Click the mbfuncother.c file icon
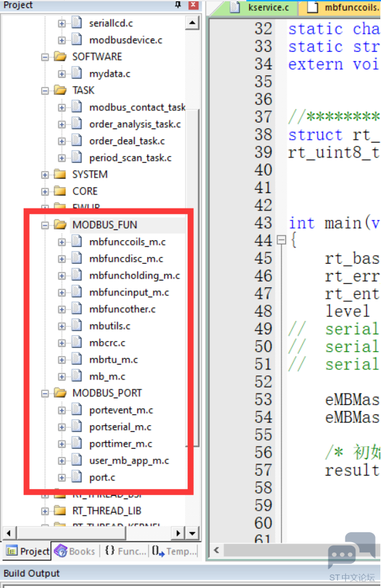Image resolution: width=381 pixels, height=588 pixels. pos(77,309)
